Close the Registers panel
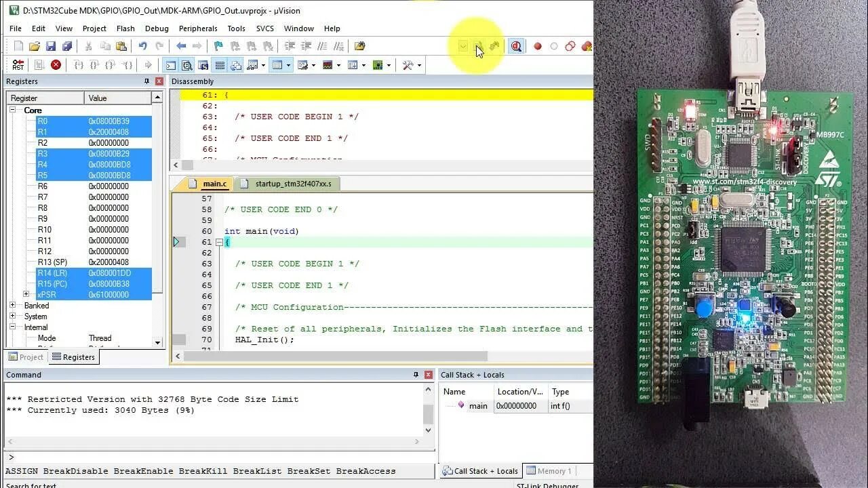This screenshot has height=488, width=868. point(159,81)
